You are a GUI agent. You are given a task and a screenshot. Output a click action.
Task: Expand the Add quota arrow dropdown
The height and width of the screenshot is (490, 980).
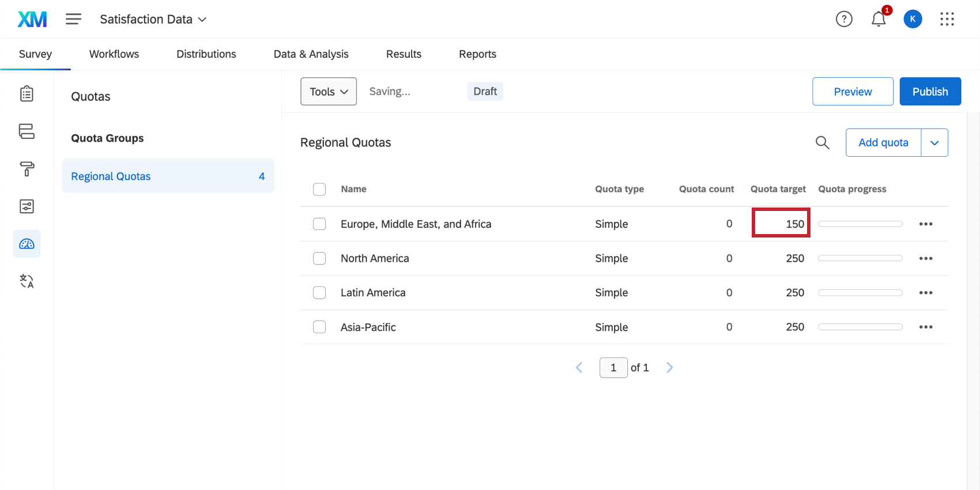pos(934,143)
